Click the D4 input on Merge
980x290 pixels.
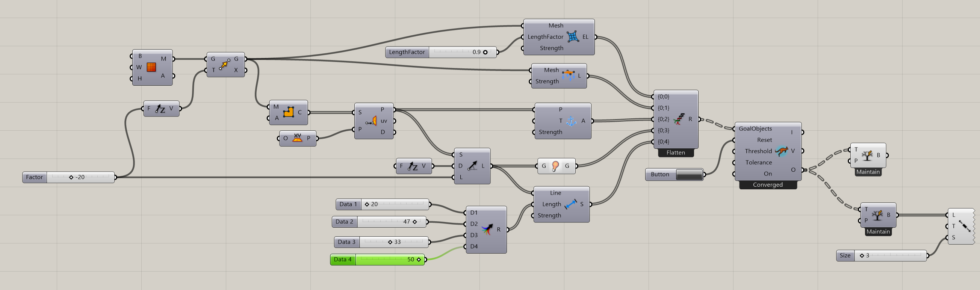tap(473, 246)
